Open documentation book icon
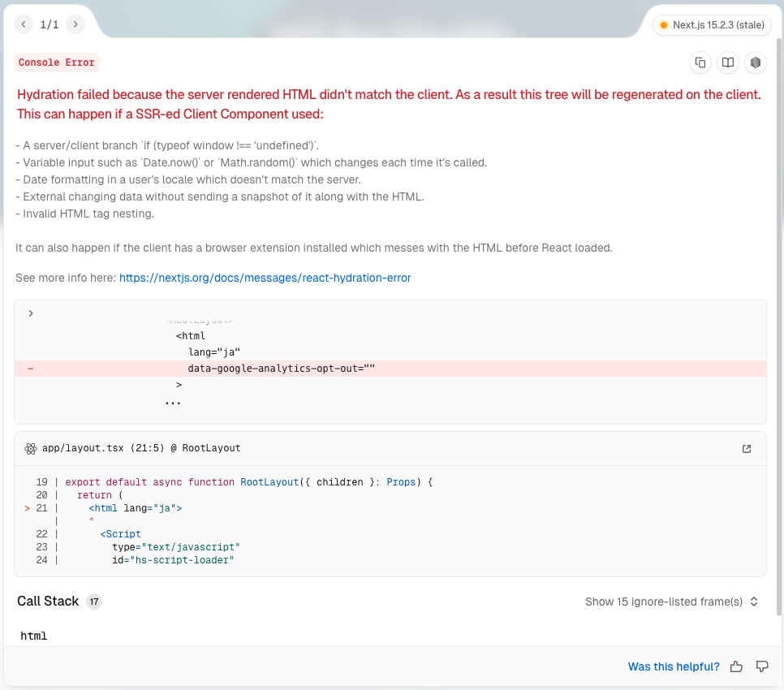Image resolution: width=784 pixels, height=690 pixels. 728,63
